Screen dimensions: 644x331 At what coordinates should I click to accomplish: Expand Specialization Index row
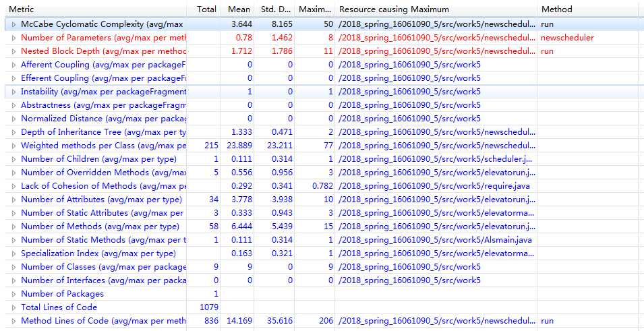14,253
